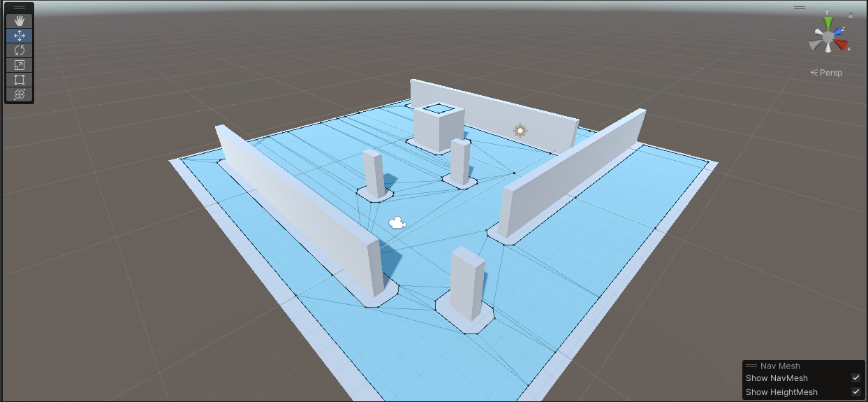This screenshot has height=402, width=868.
Task: Click the blue Z axis cone
Action: (839, 30)
